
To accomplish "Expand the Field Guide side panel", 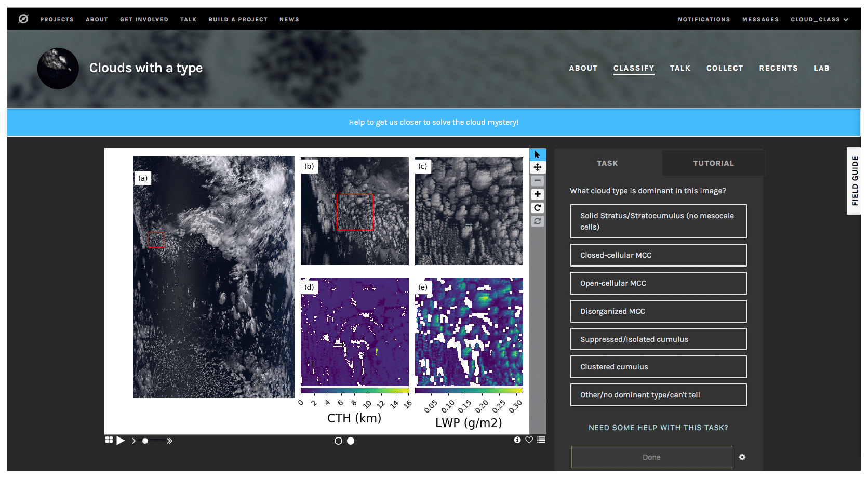I will pos(854,181).
